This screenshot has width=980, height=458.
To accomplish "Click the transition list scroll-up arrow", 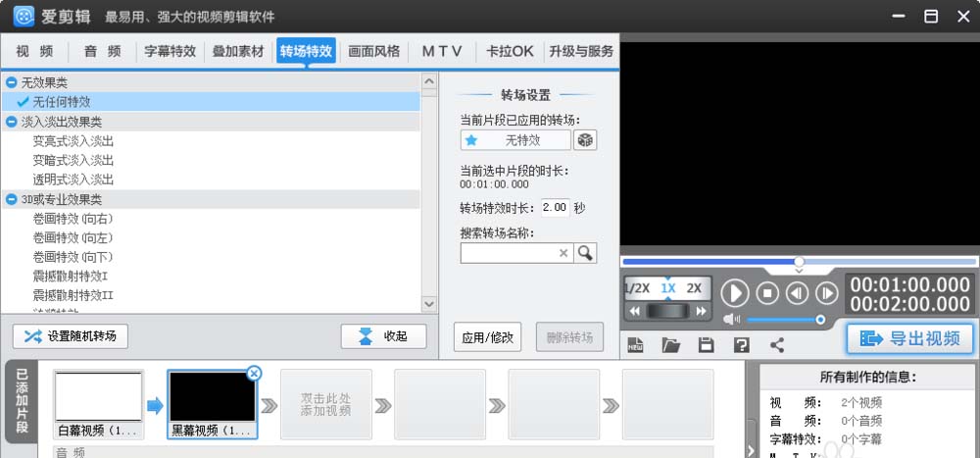I will tap(429, 80).
